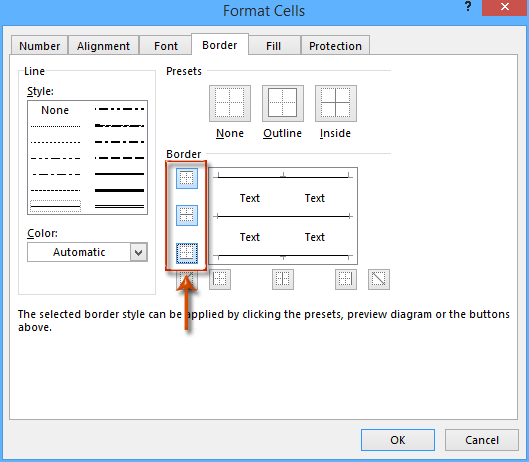Select the double line style
The height and width of the screenshot is (462, 529).
pos(119,206)
